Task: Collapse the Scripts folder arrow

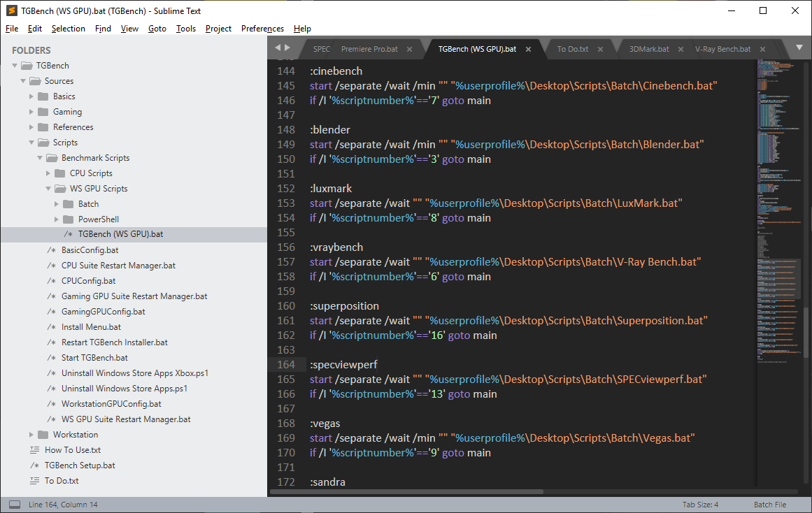Action: (31, 143)
